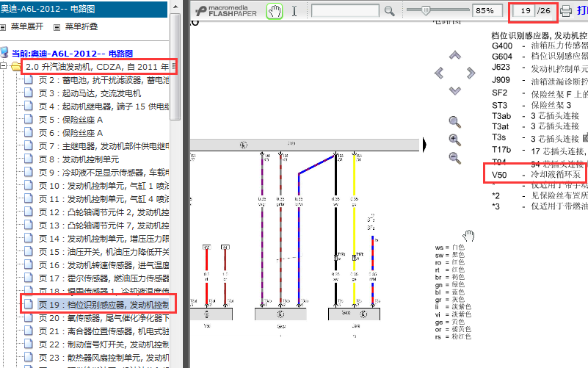This screenshot has width=588, height=368.
Task: Click the pan left arrow
Action: coord(439,73)
